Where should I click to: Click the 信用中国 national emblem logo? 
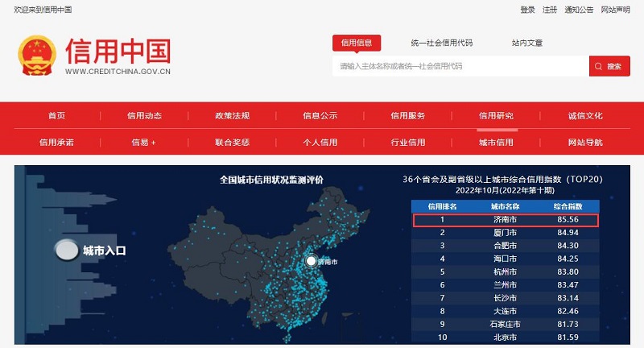click(37, 56)
